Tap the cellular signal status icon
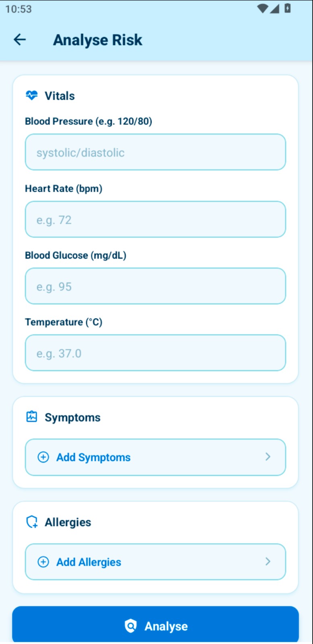Screen dimensions: 313x644 (x=275, y=8)
